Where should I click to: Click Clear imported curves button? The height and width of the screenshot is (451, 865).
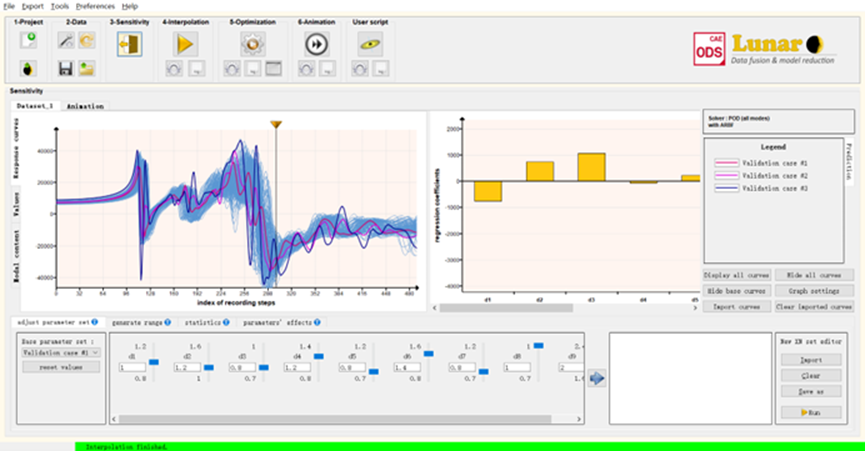[x=814, y=307]
